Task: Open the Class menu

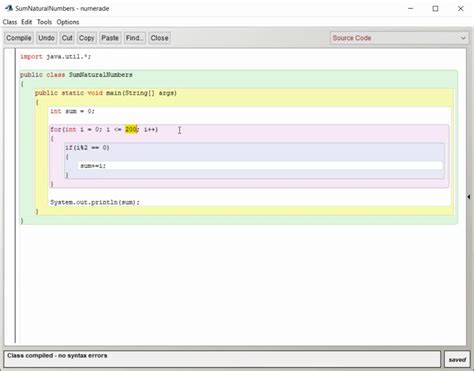Action: click(10, 22)
